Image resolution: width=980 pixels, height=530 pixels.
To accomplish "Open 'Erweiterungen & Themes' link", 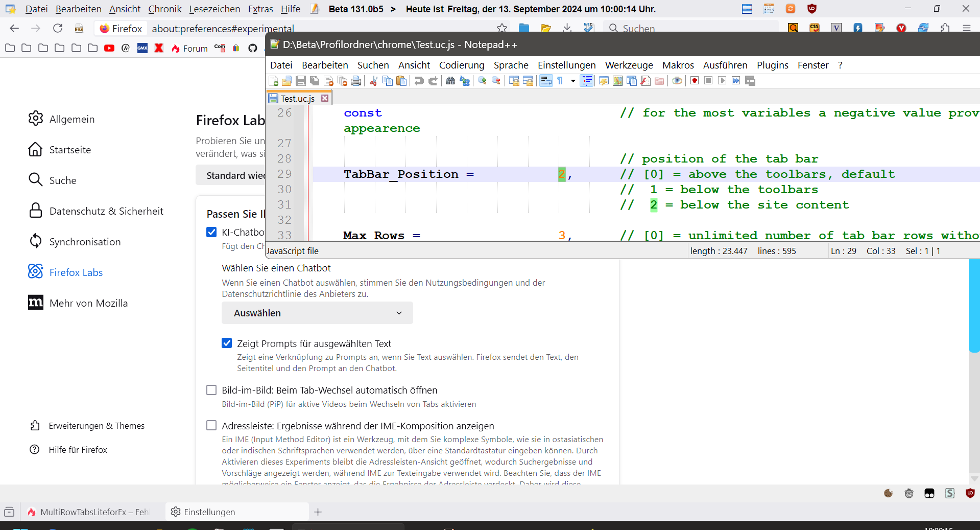I will coord(97,426).
